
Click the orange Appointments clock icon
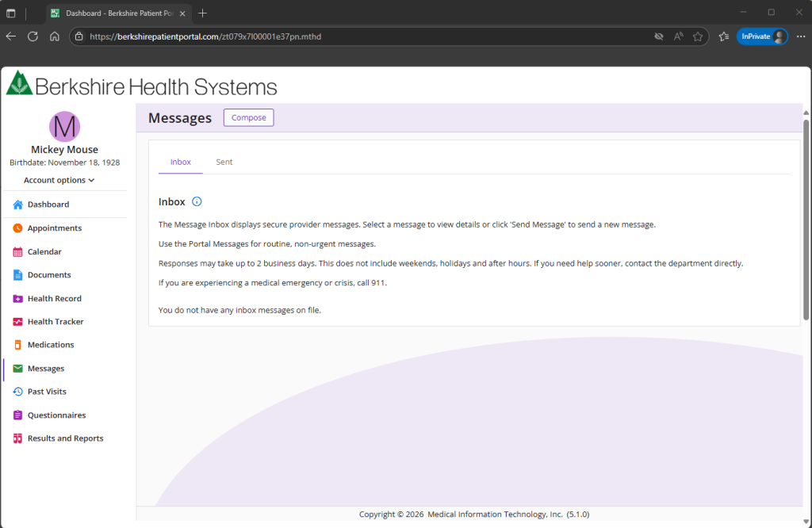click(17, 228)
